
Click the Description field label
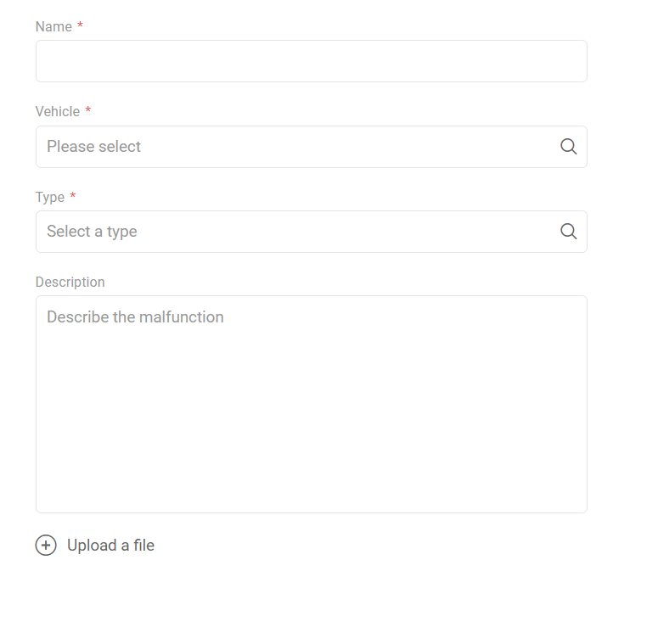(70, 283)
